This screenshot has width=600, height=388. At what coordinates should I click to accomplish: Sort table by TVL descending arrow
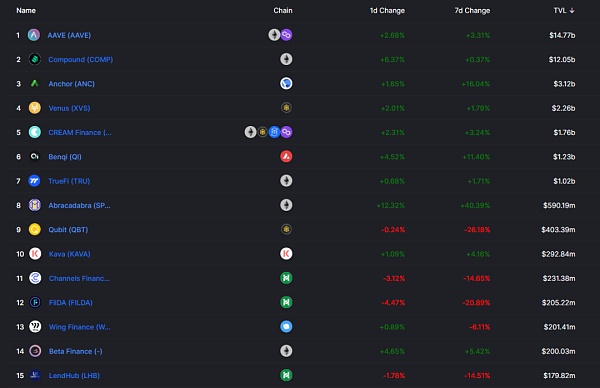tap(572, 10)
